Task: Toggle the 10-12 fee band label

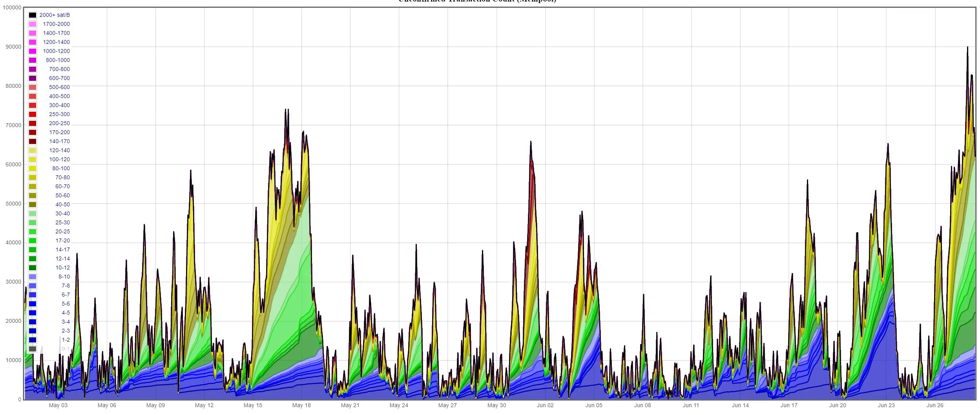Action: (62, 268)
